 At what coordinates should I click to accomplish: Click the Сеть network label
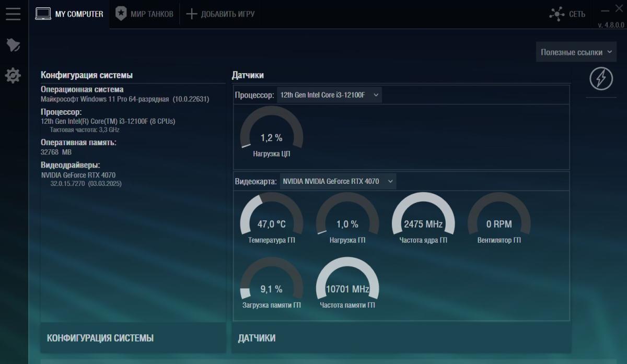tap(577, 14)
